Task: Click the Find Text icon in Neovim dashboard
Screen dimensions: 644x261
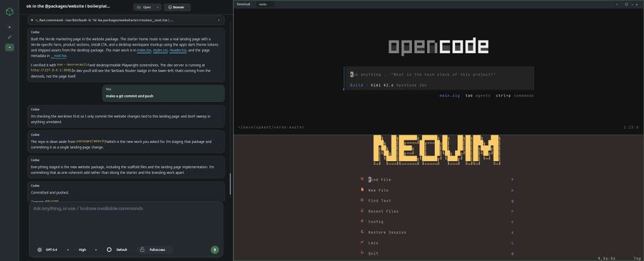Action: tap(362, 200)
